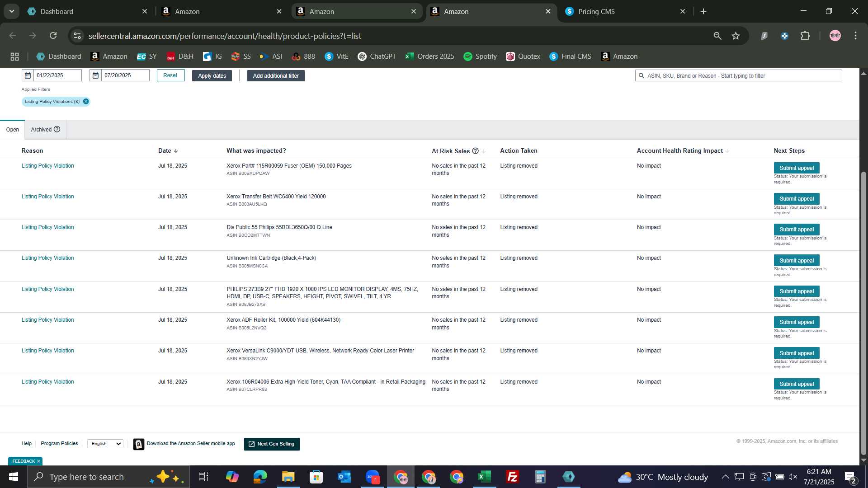Open the 888 bookmark
868x488 pixels.
click(303, 56)
